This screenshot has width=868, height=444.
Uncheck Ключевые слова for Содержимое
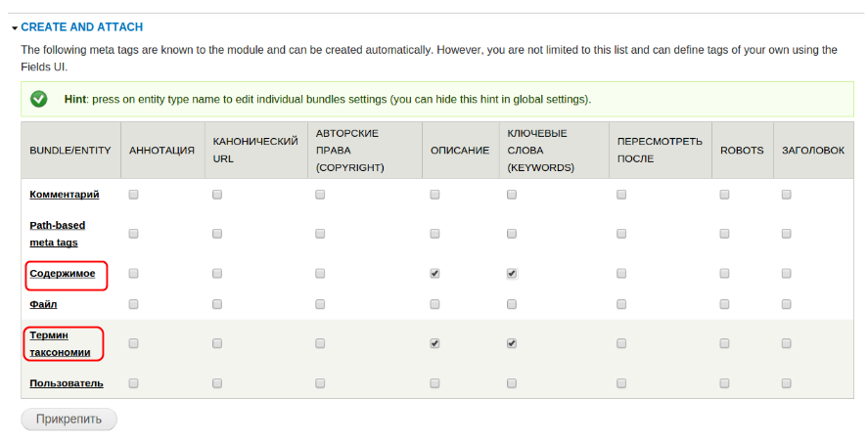(511, 274)
